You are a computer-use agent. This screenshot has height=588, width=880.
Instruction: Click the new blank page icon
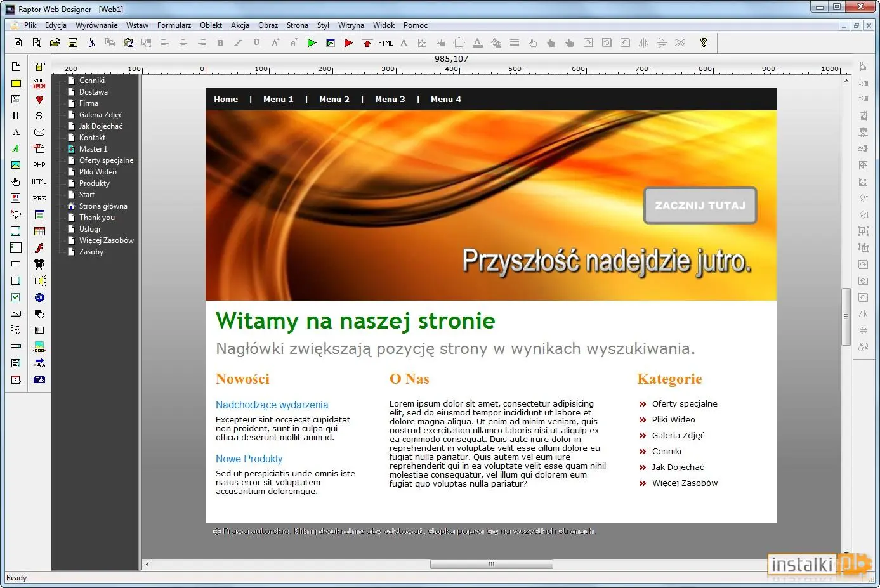click(16, 67)
